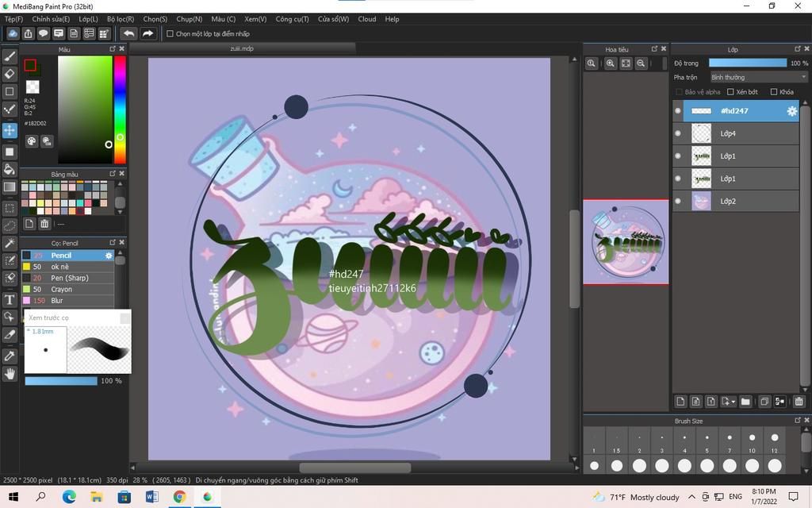Image resolution: width=812 pixels, height=508 pixels.
Task: Enable the Xén bớt clipping checkbox
Action: click(730, 92)
